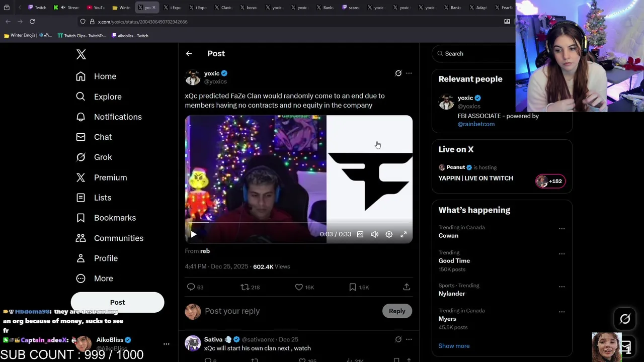Open 'Twitch Clips - TwitchTr...' bookmark
The image size is (644, 362).
point(82,36)
